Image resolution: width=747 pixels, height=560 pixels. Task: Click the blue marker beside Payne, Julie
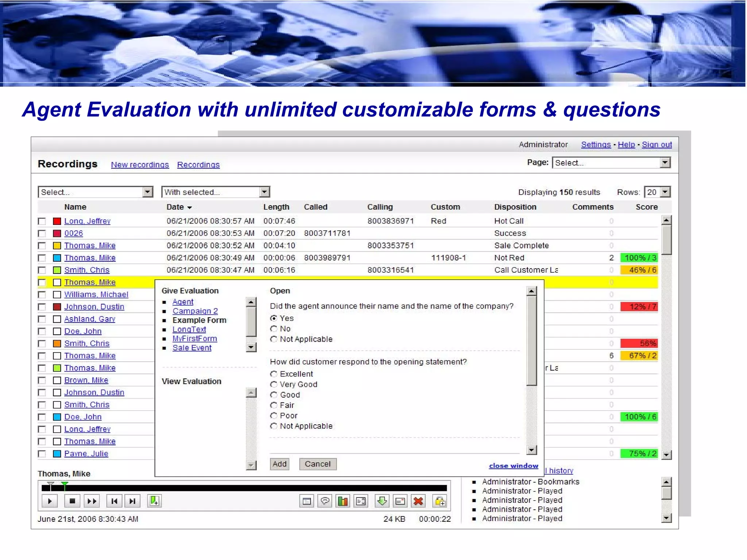click(57, 454)
